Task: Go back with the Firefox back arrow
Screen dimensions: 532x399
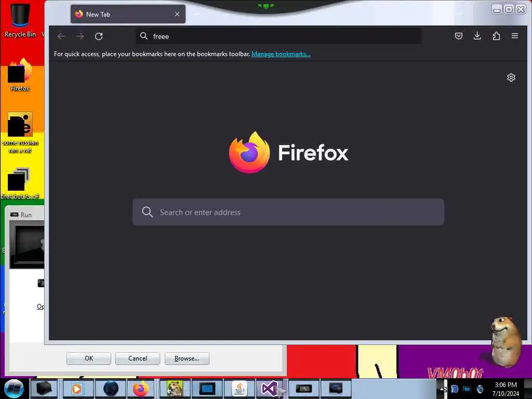Action: 61,36
